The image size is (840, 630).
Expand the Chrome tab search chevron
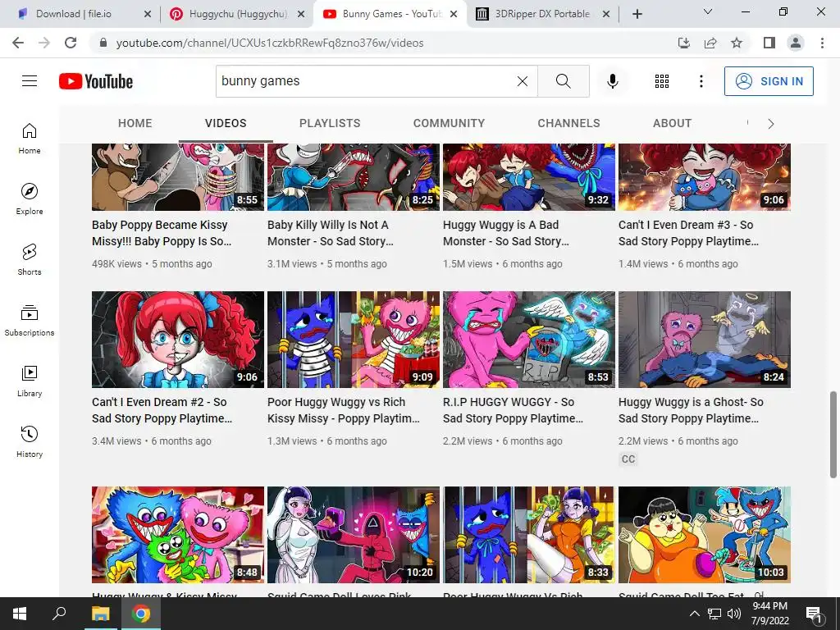708,11
